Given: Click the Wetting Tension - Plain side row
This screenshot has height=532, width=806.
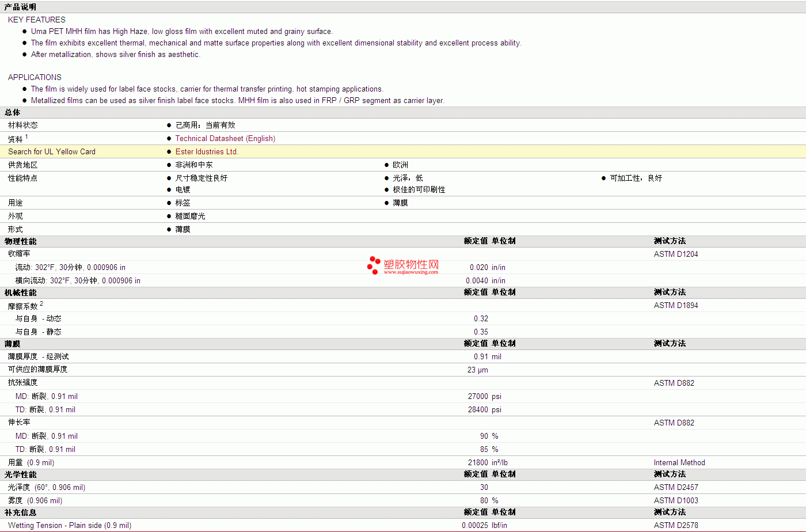Looking at the screenshot, I should pyautogui.click(x=70, y=526).
